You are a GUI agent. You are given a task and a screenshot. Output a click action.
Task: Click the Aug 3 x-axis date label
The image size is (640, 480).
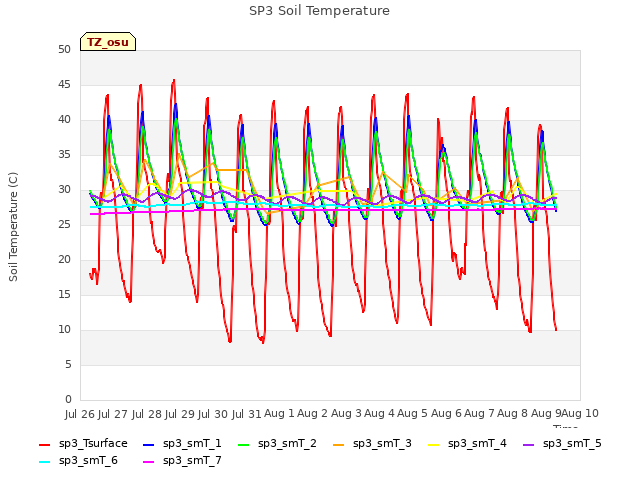pos(346,414)
